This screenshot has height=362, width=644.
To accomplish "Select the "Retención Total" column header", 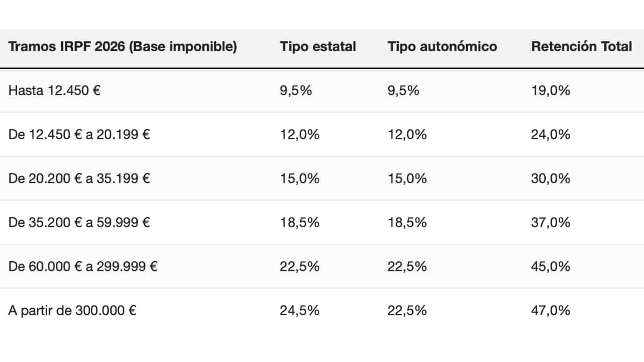I will pos(581,47).
